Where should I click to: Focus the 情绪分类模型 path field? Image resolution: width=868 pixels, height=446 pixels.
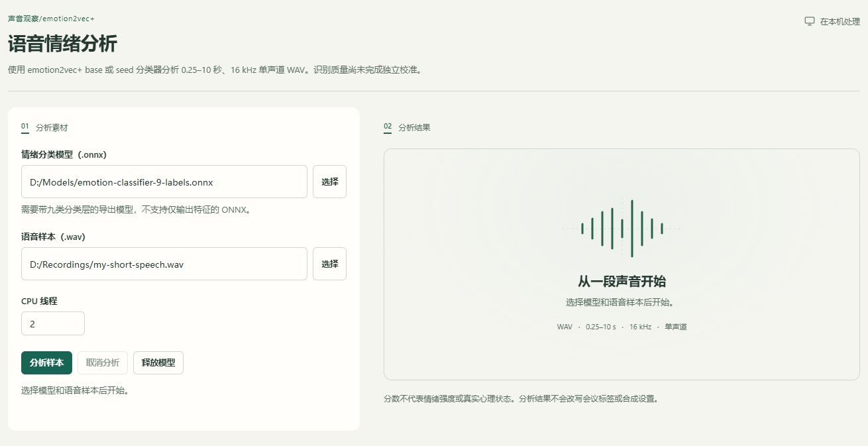[x=164, y=182]
